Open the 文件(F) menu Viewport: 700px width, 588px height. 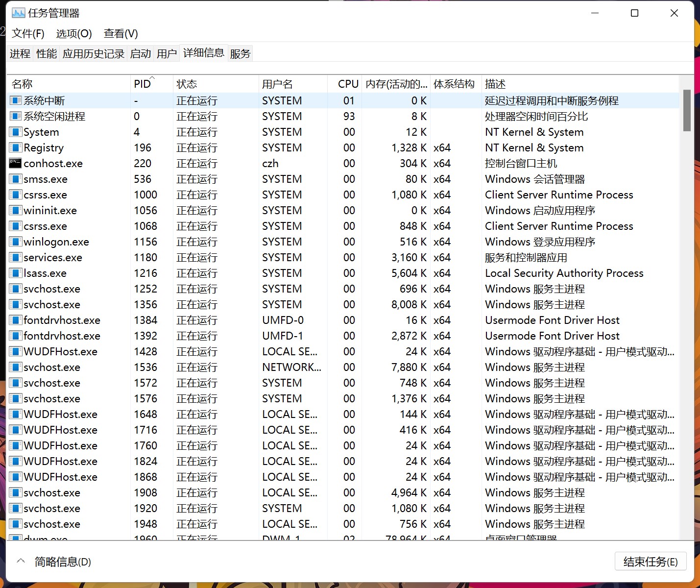28,33
